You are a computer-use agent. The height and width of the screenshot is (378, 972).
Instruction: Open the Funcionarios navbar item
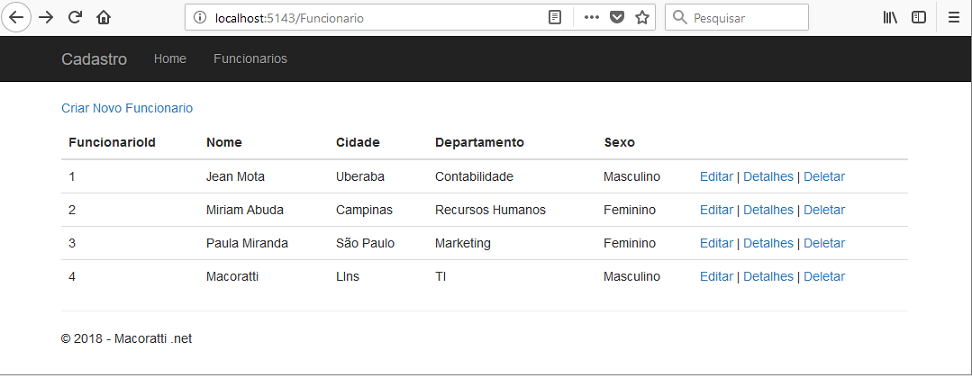pos(250,59)
